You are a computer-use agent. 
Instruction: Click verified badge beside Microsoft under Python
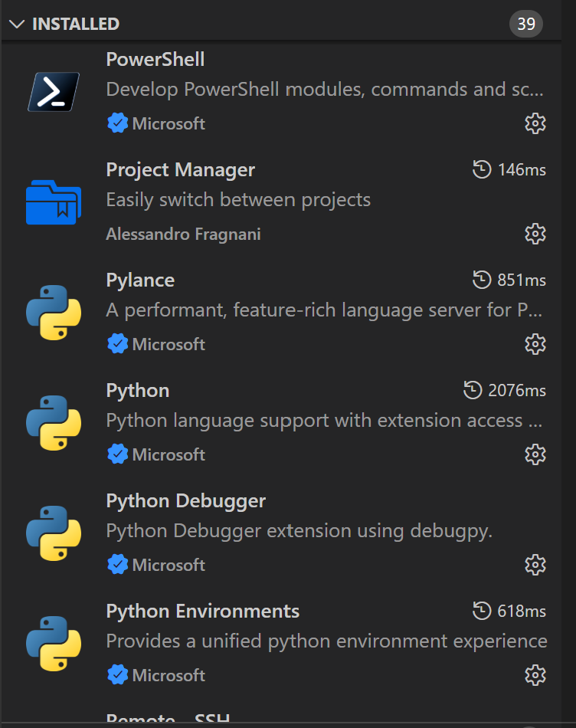[117, 454]
